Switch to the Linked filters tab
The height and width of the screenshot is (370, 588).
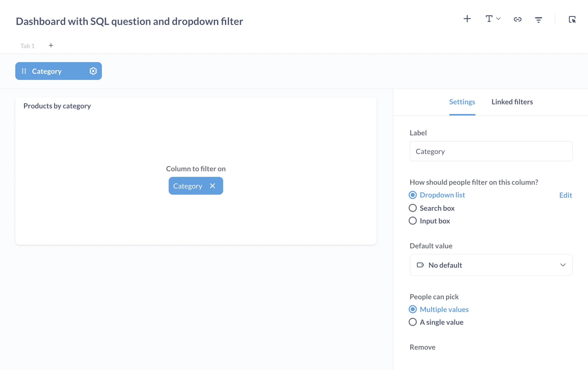pos(512,102)
